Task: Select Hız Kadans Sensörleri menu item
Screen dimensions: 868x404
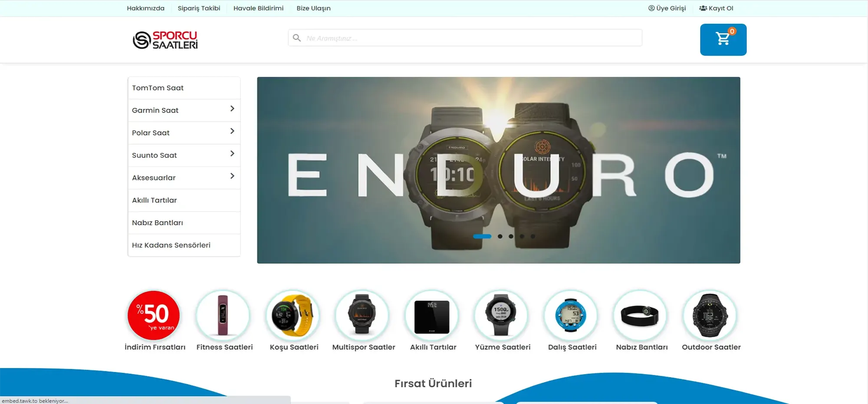Action: pos(171,245)
